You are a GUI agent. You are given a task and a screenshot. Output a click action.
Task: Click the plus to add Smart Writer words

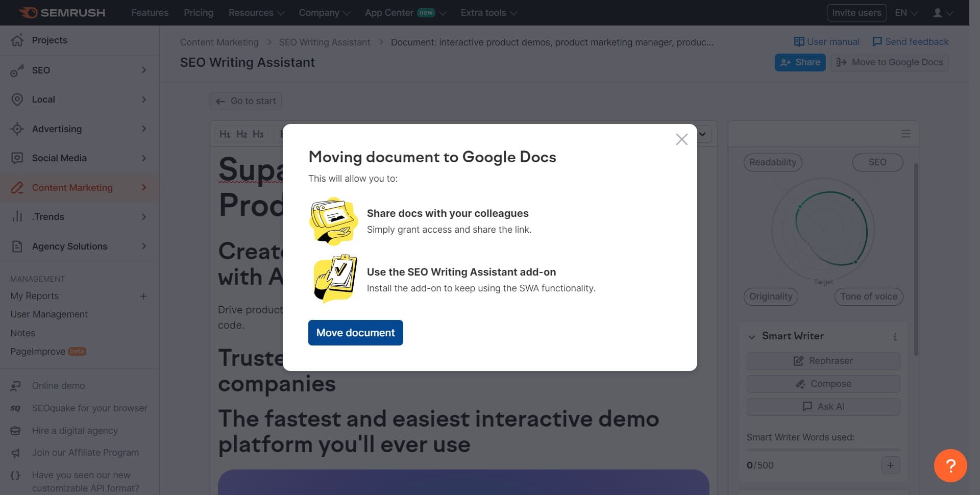click(890, 465)
